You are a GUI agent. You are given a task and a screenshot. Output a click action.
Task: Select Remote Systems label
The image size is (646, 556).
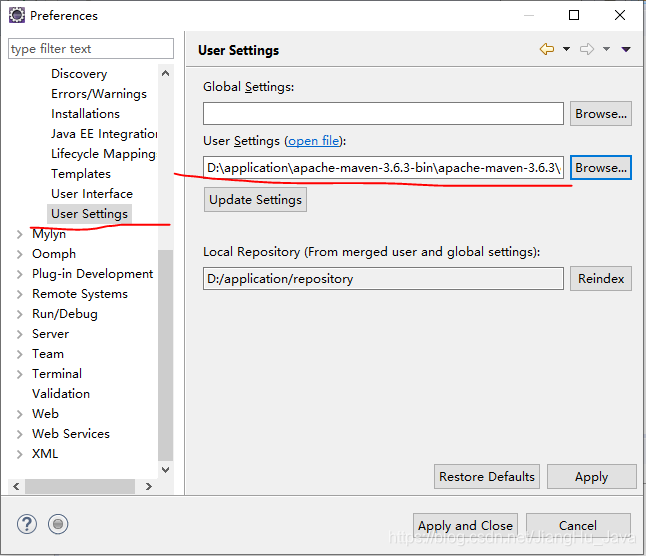[80, 294]
